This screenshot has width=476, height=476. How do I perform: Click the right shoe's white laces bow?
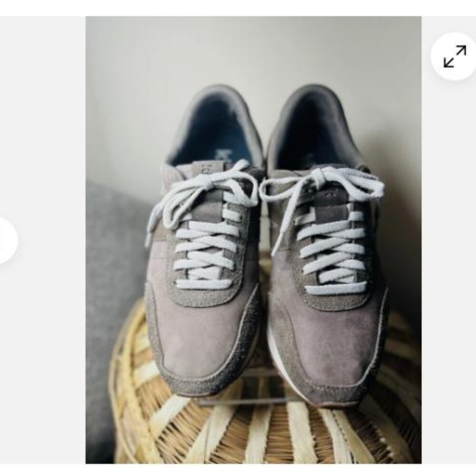pos(322,194)
